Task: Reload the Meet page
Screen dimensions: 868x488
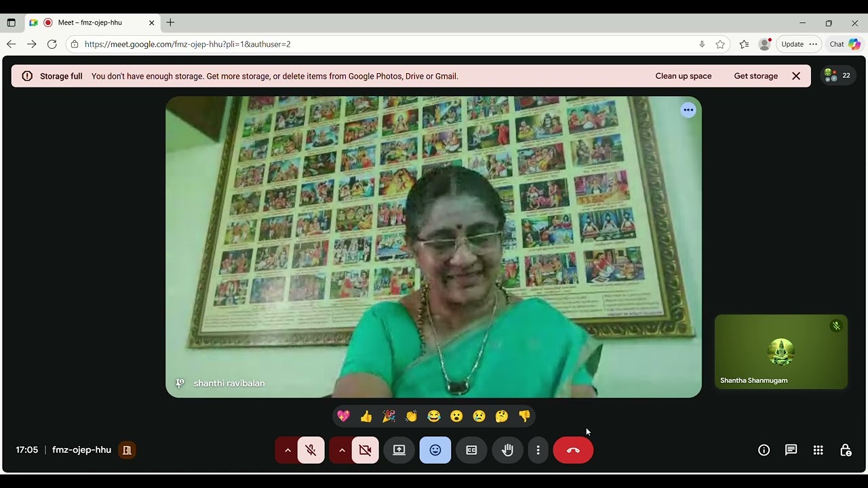Action: 52,44
